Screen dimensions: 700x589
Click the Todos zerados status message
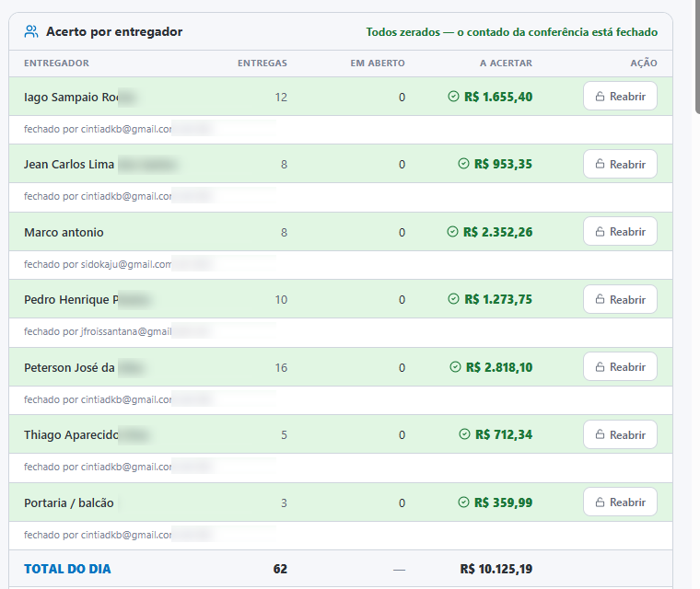[511, 32]
